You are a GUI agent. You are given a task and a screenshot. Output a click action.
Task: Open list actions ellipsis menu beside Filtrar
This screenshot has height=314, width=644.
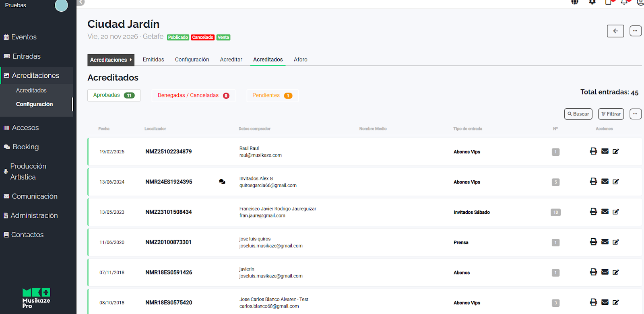(635, 114)
